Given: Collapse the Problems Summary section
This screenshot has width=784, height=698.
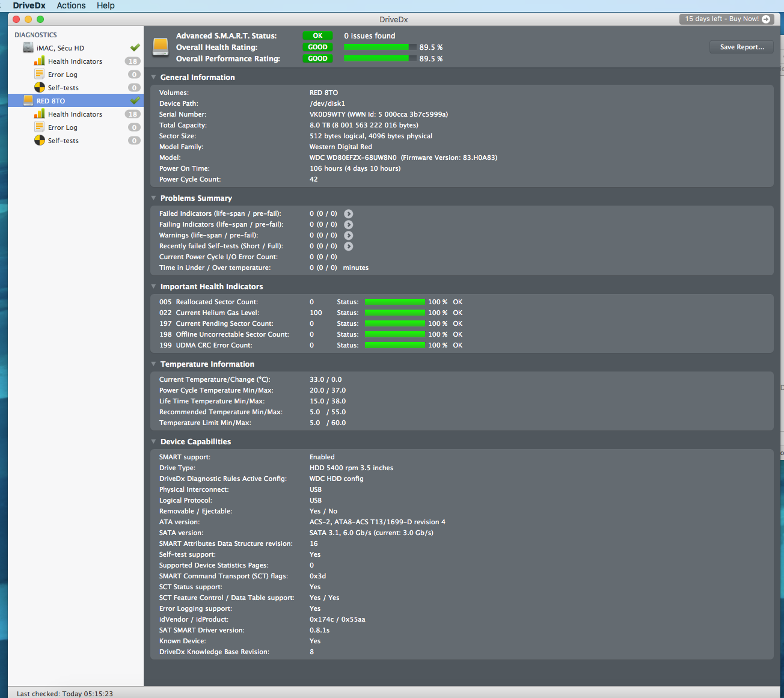Looking at the screenshot, I should pyautogui.click(x=154, y=198).
